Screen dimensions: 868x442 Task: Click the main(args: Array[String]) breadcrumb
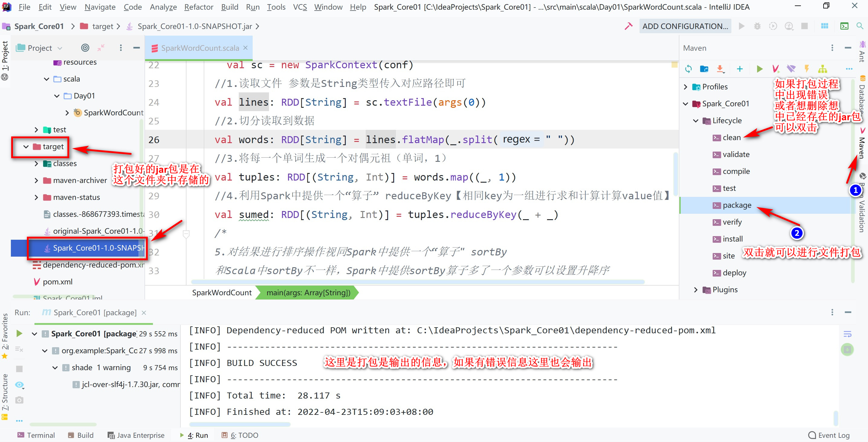[308, 293]
